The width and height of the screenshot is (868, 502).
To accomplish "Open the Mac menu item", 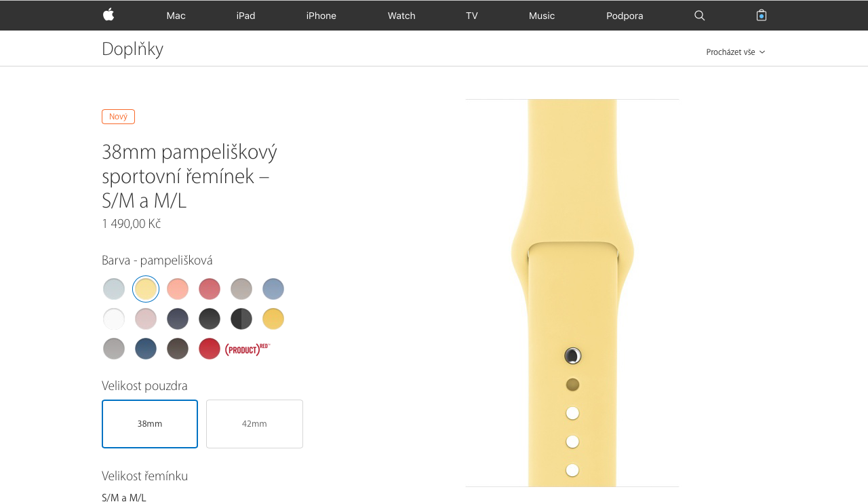I will pos(176,16).
